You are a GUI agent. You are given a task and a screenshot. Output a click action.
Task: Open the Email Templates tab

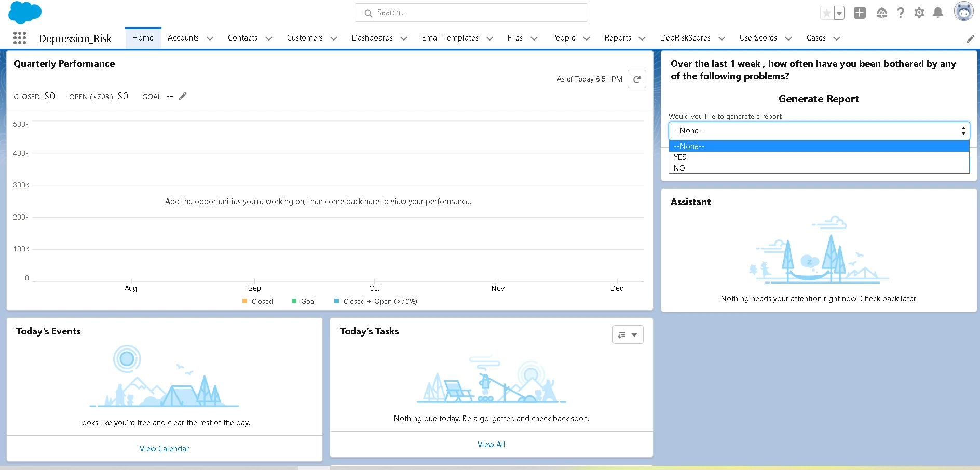(450, 38)
